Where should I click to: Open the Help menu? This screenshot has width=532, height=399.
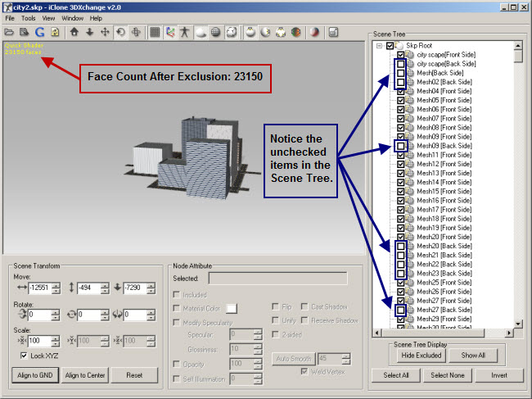pyautogui.click(x=96, y=18)
